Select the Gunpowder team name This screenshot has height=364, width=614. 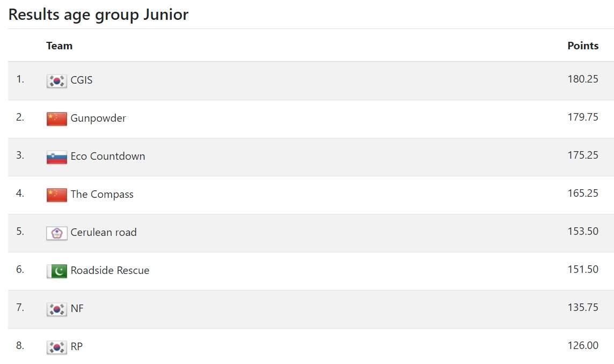pos(98,118)
